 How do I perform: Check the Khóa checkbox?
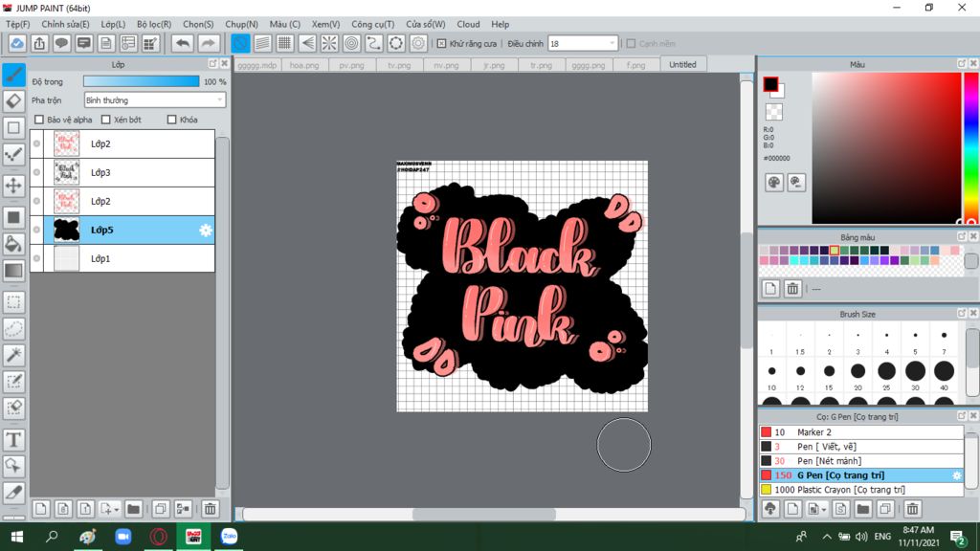coord(172,120)
